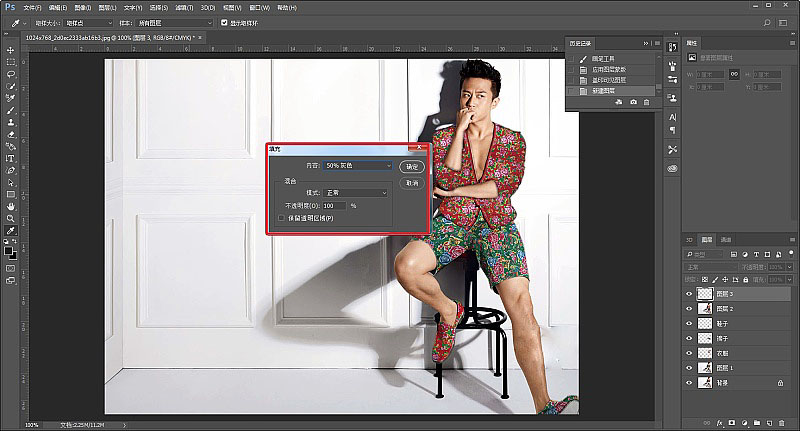Viewport: 800px width, 431px height.
Task: Open the 样本 所有图层 dropdown
Action: [x=174, y=23]
